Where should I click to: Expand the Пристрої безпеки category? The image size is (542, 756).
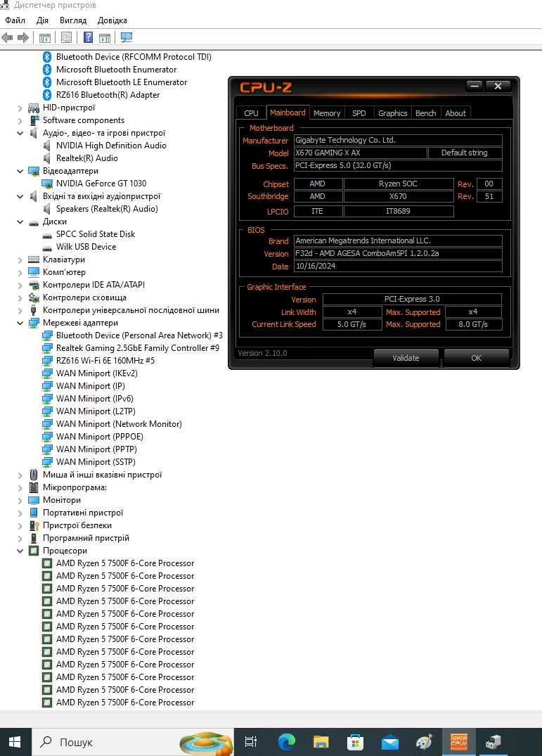click(20, 525)
